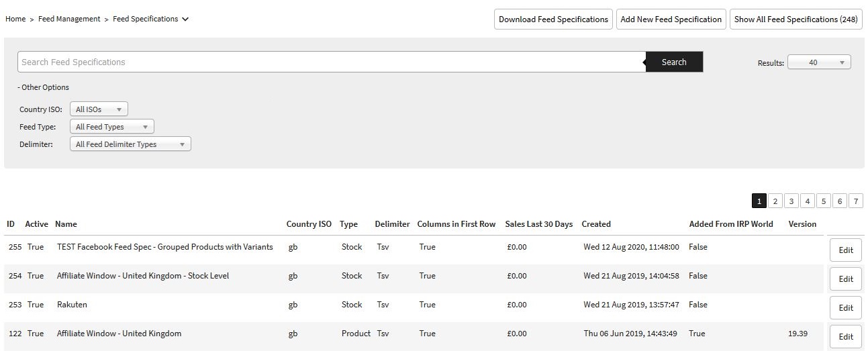Click Download Feed Specifications button
This screenshot has width=868, height=351.
[553, 19]
